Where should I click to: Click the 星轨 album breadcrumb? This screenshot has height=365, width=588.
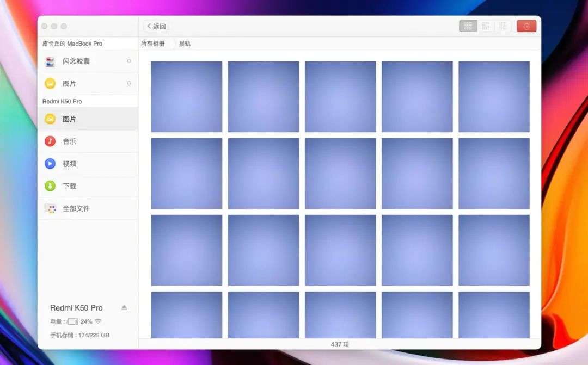click(185, 44)
